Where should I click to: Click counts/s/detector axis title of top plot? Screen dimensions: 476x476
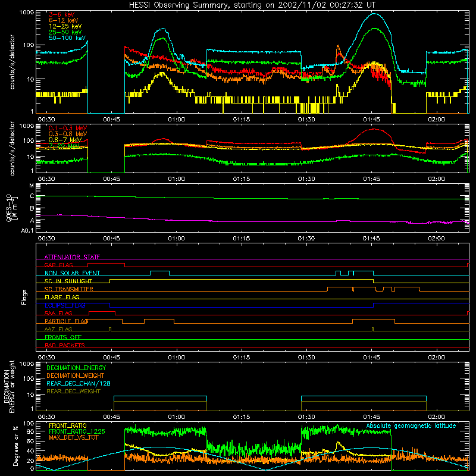coord(12,62)
